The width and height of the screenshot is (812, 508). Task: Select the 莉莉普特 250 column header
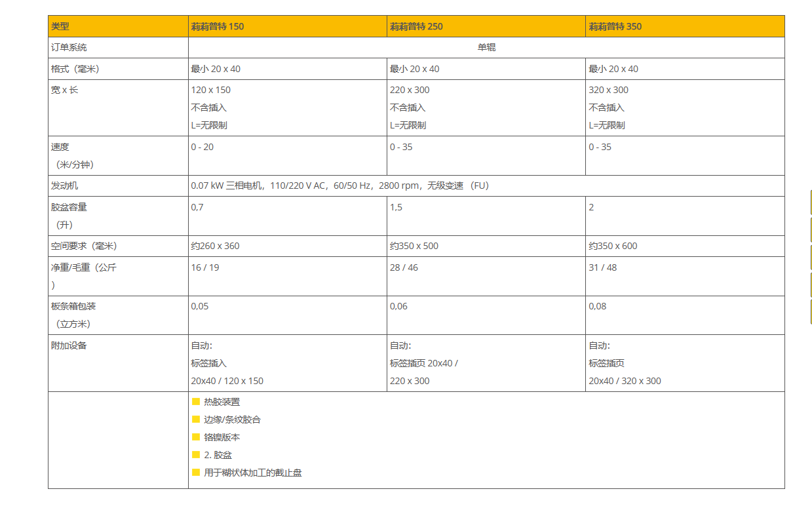[416, 27]
